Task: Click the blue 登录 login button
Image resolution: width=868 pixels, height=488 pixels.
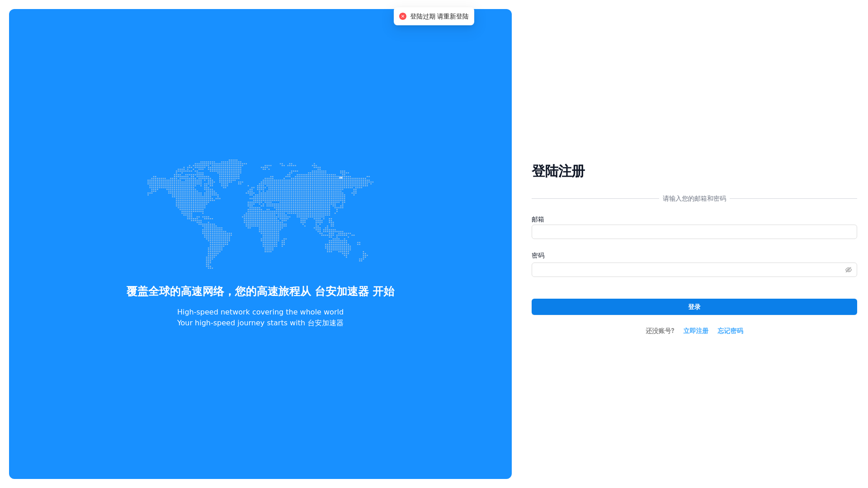Action: [694, 307]
